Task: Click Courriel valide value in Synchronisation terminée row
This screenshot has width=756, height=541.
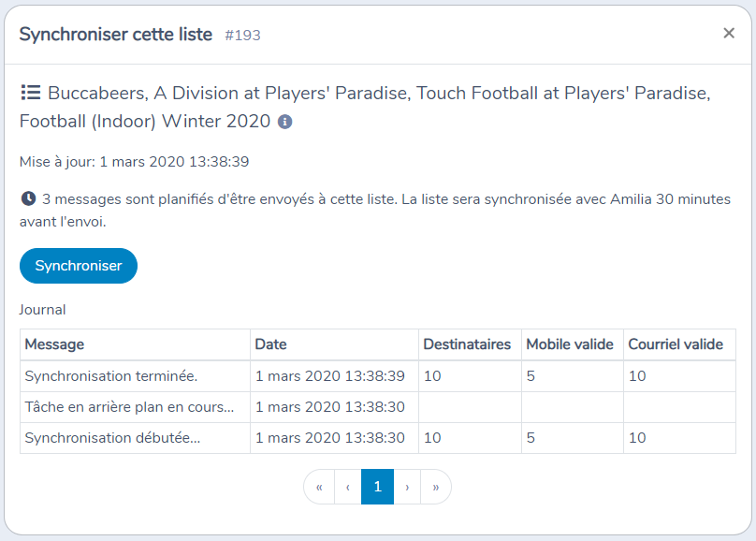Action: click(x=637, y=376)
